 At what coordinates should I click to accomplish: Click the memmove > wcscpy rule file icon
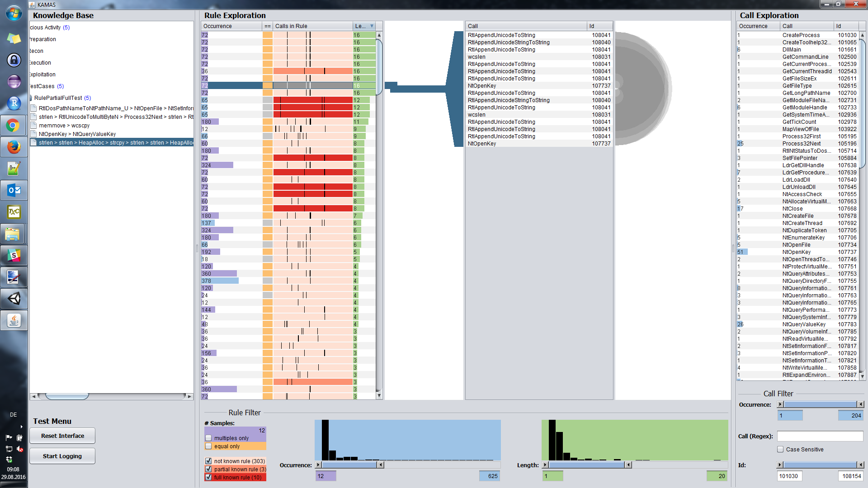(x=34, y=126)
